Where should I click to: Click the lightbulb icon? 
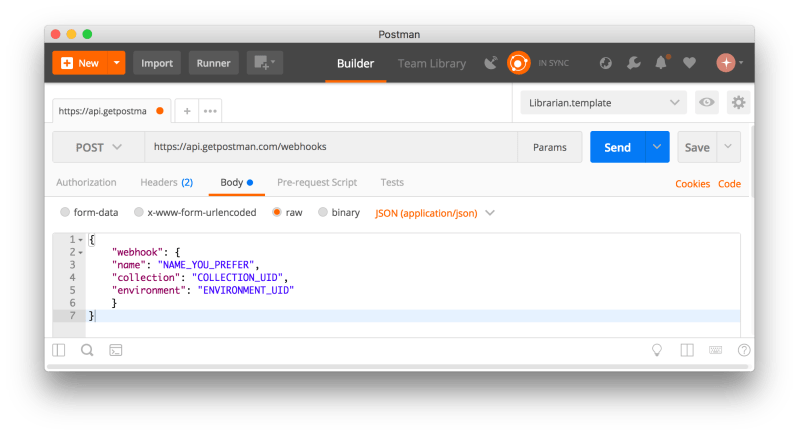click(657, 350)
